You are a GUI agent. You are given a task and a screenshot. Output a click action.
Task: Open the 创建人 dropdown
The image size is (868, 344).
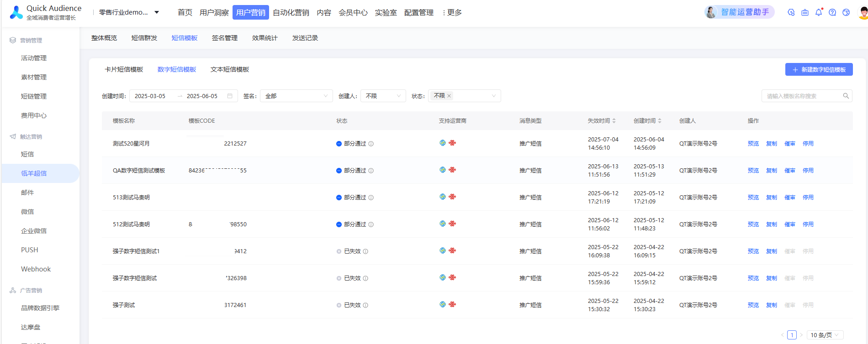point(383,96)
